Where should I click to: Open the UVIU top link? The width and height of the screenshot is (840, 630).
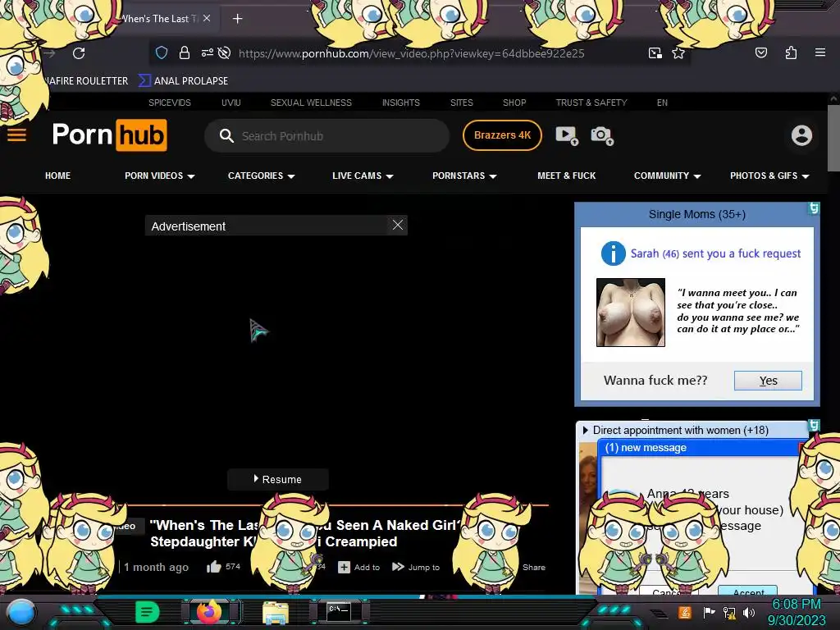[231, 103]
